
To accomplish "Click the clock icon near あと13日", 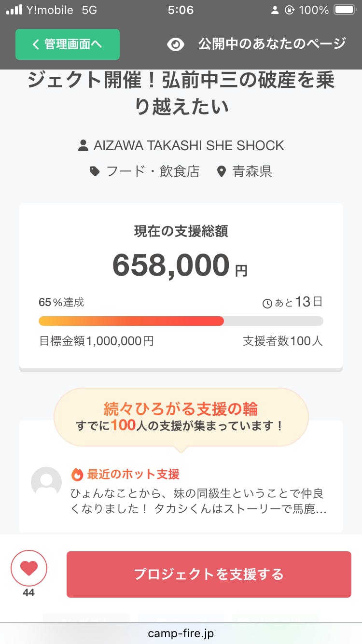I will (267, 304).
